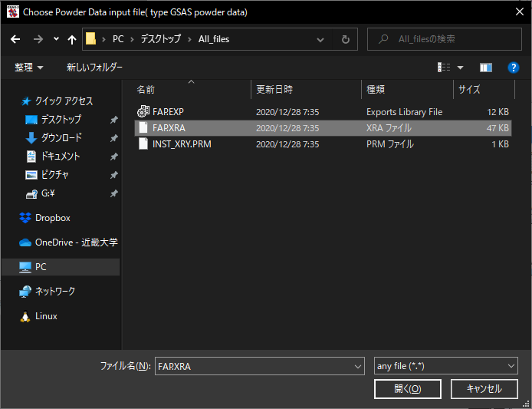This screenshot has width=532, height=409.
Task: Open Dropbox in the sidebar
Action: coord(52,218)
